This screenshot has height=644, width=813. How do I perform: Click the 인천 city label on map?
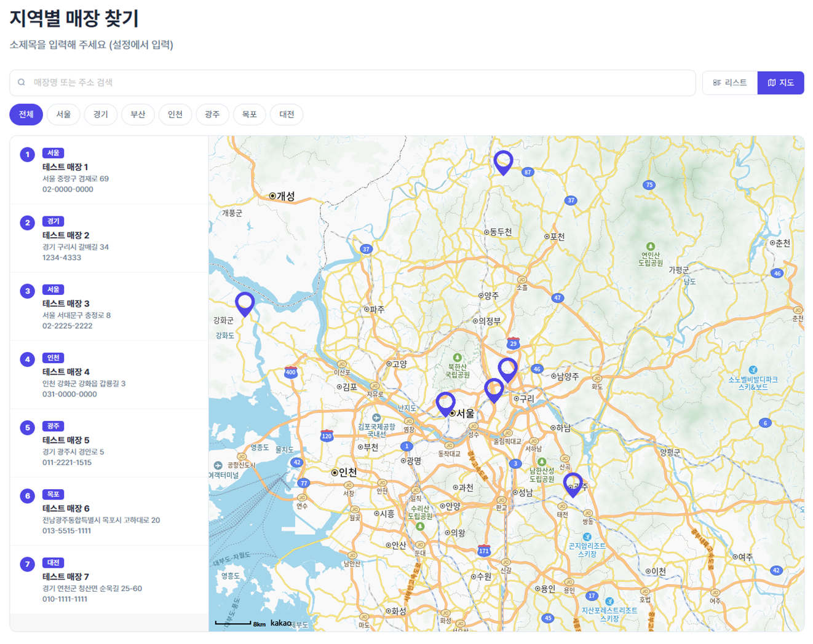click(344, 472)
